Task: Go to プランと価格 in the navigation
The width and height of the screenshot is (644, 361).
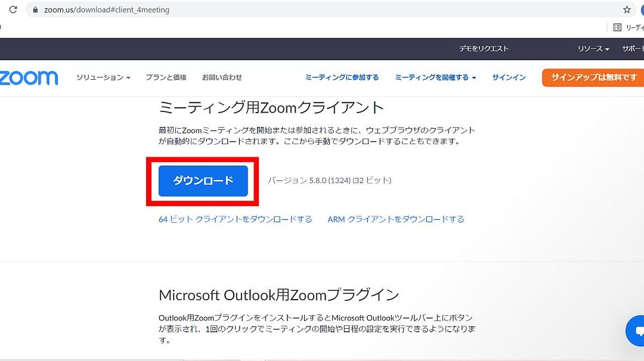Action: coord(166,77)
